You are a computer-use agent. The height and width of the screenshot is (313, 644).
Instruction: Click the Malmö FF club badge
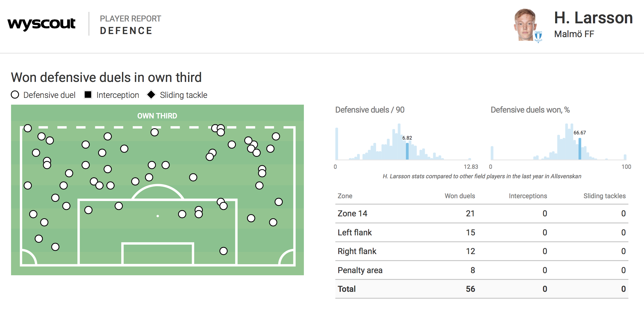click(538, 36)
